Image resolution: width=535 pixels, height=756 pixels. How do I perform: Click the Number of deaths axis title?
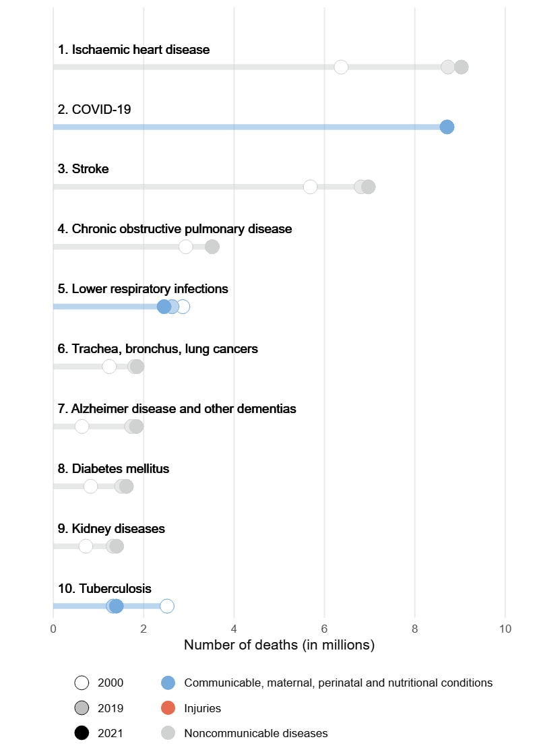[280, 645]
